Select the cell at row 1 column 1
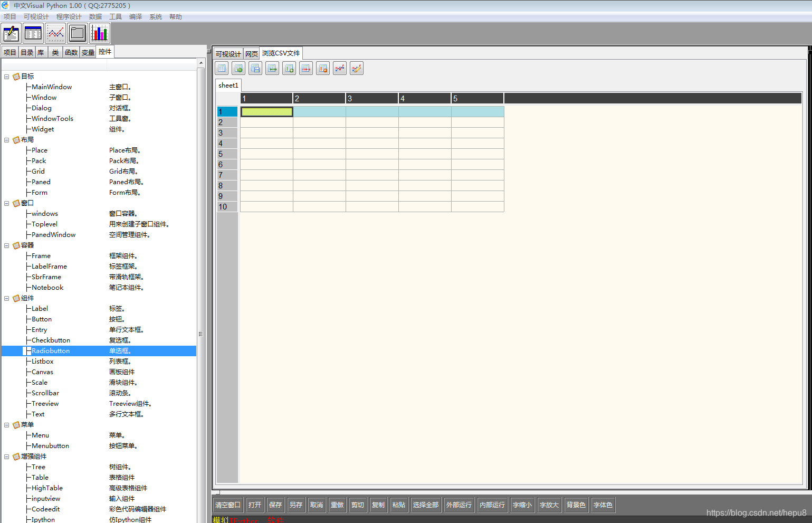 (267, 112)
